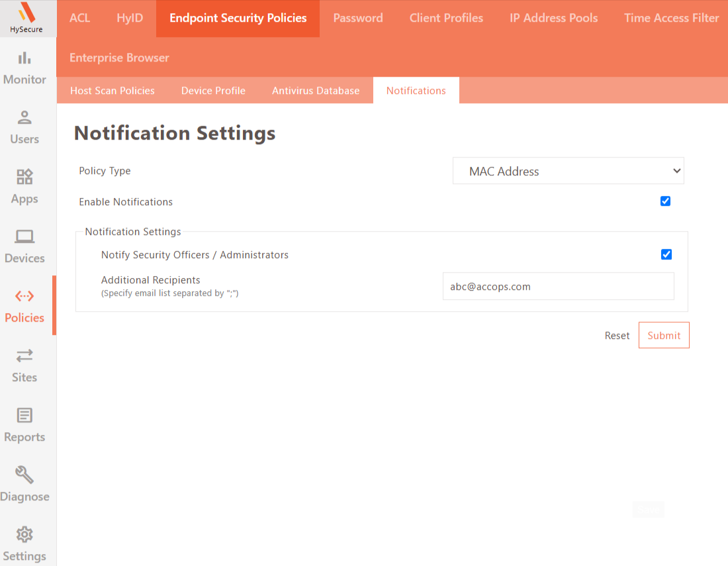Open the Sites arrows icon
This screenshot has width=728, height=566.
pyautogui.click(x=24, y=355)
